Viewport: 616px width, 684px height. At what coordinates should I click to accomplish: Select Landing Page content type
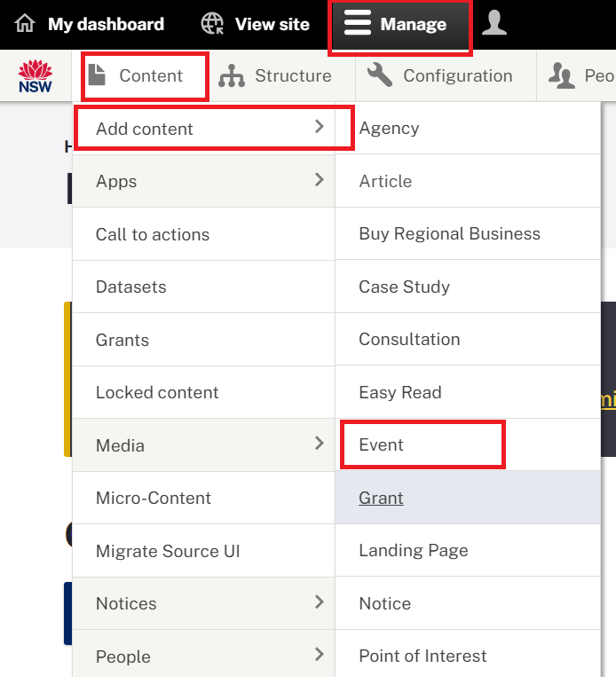(x=414, y=551)
